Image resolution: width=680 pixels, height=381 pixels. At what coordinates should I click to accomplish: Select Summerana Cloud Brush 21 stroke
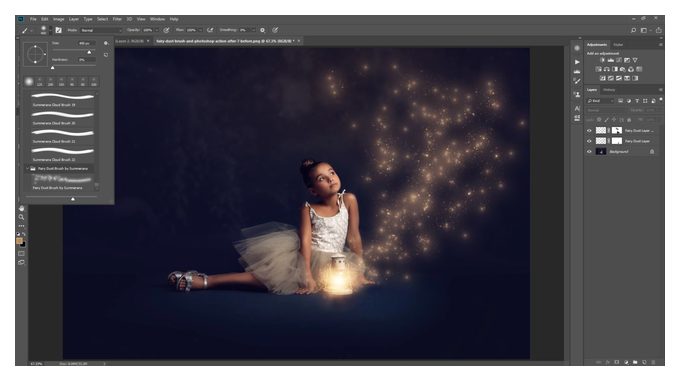tap(62, 133)
